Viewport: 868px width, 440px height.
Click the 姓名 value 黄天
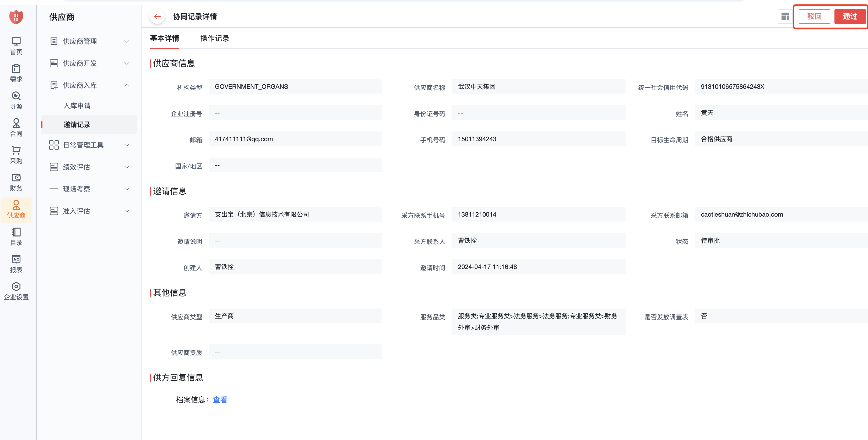(x=707, y=113)
